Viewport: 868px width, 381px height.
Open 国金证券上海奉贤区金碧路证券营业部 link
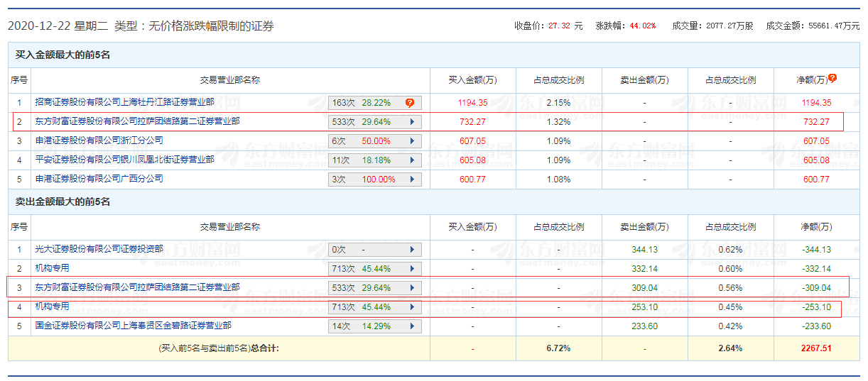[134, 326]
